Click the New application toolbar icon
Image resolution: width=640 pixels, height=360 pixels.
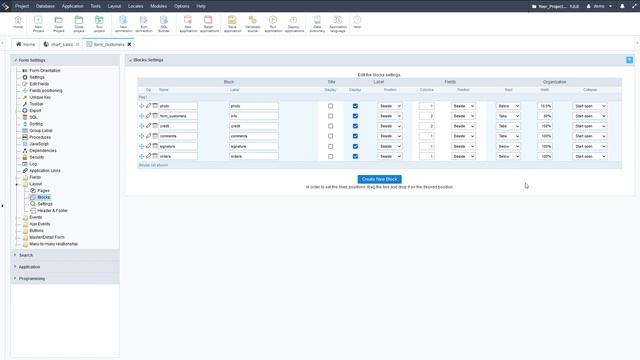[x=188, y=24]
